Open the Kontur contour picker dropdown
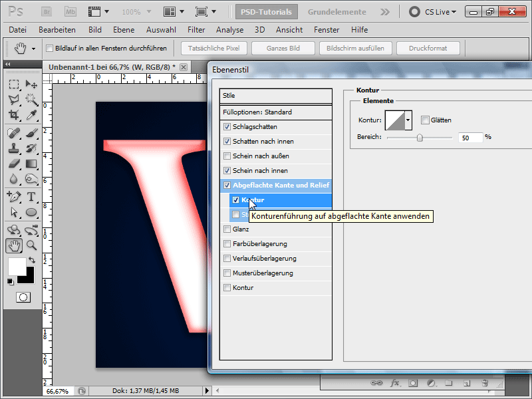Image resolution: width=532 pixels, height=399 pixels. pyautogui.click(x=408, y=120)
